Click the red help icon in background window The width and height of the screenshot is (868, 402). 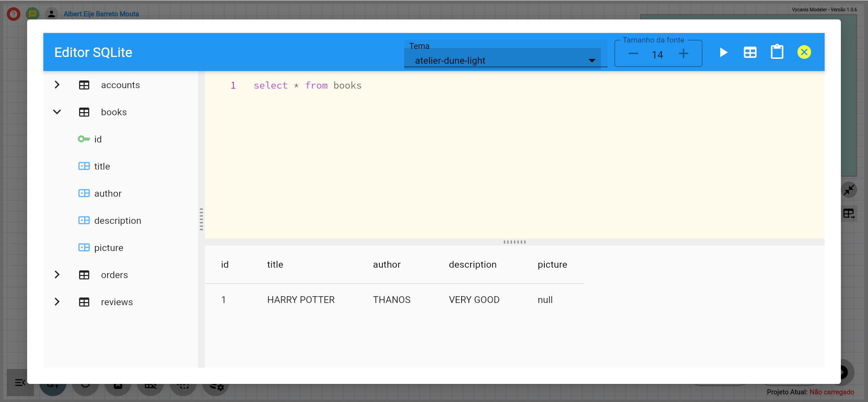coord(14,14)
